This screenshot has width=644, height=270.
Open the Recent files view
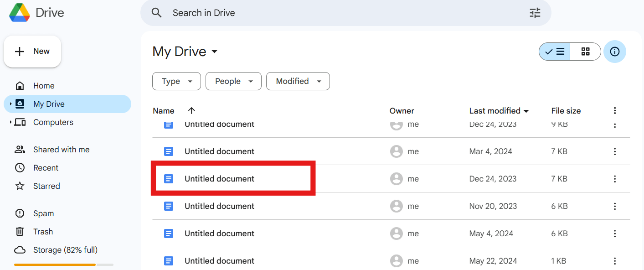(x=46, y=167)
